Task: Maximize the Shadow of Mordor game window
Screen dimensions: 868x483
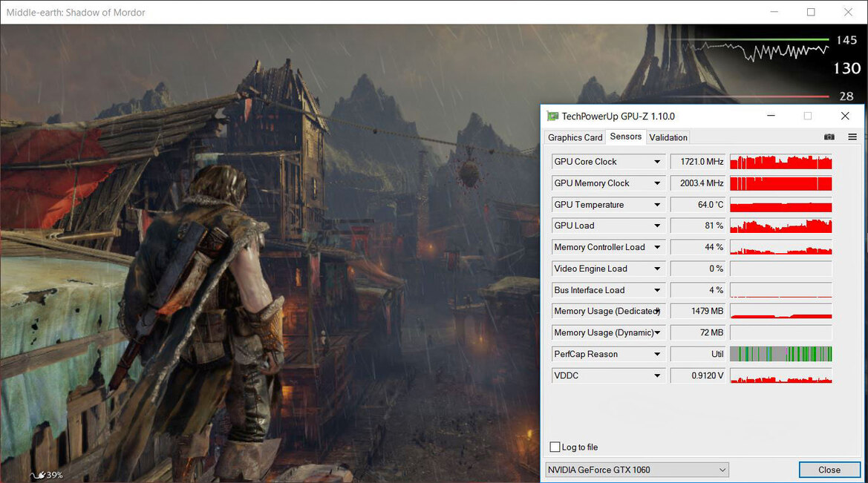Action: pos(811,12)
